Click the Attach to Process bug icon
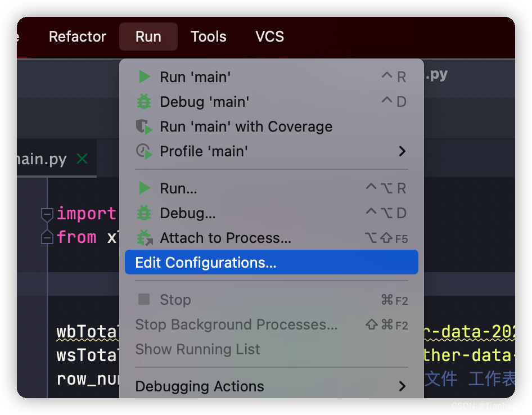The height and width of the screenshot is (415, 532). [145, 238]
